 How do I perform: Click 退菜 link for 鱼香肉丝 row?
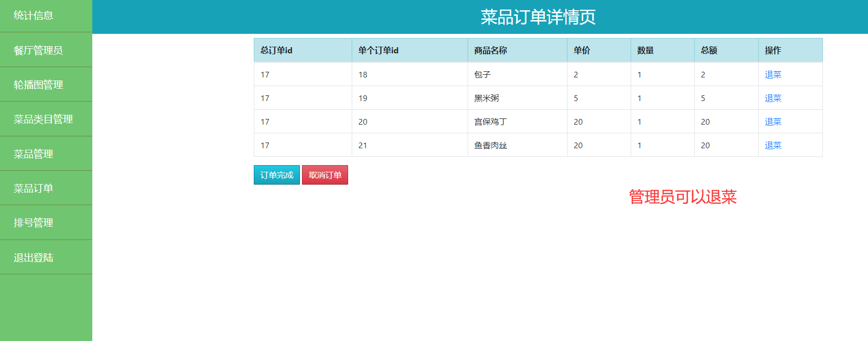[x=773, y=146]
